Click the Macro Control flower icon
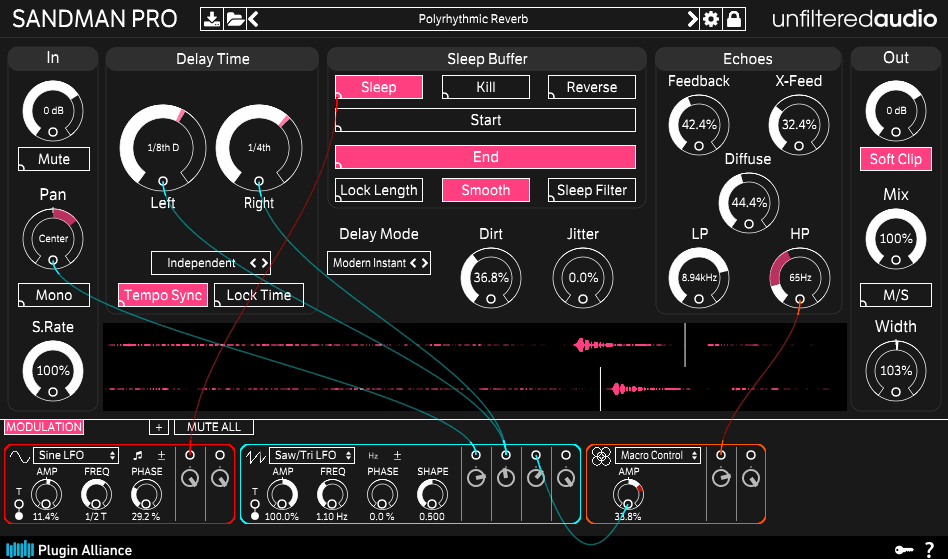 click(x=601, y=456)
